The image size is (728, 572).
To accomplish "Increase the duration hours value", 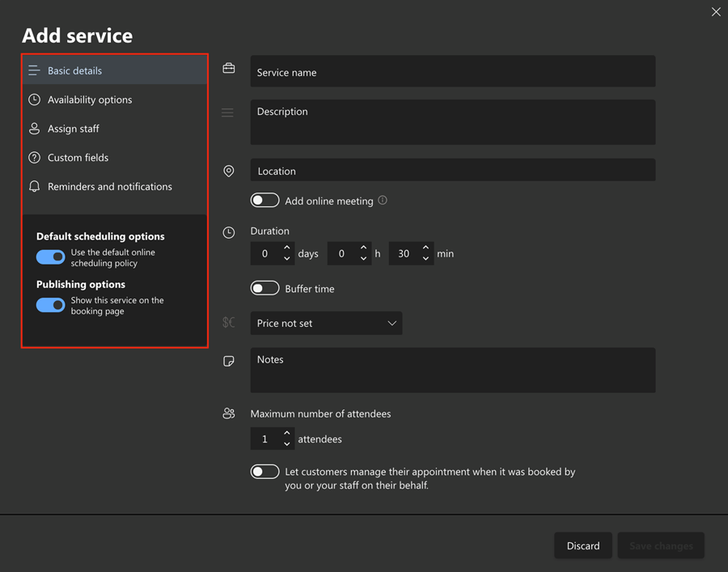I will [363, 248].
